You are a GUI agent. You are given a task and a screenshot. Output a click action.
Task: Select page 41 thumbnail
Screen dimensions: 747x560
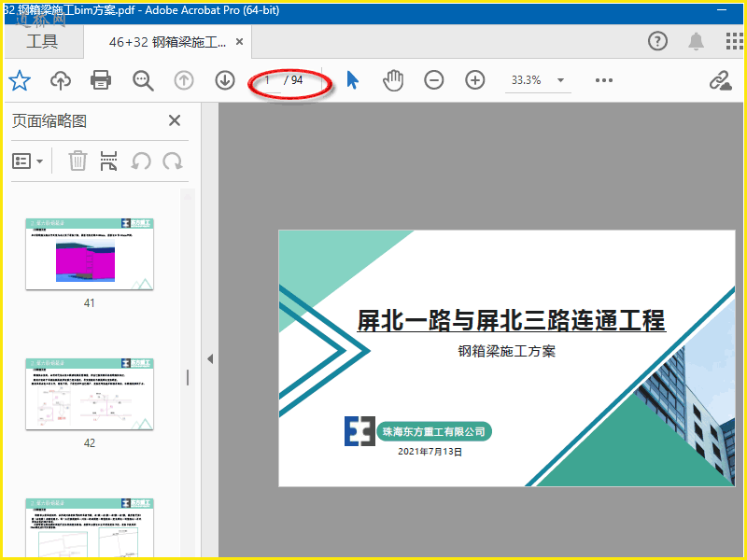tap(90, 254)
